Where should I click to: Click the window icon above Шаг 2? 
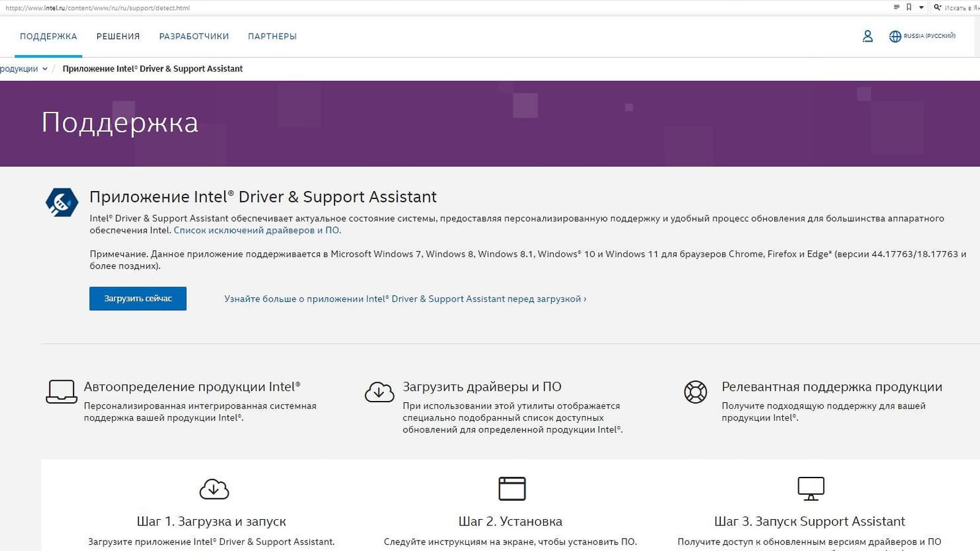point(512,489)
